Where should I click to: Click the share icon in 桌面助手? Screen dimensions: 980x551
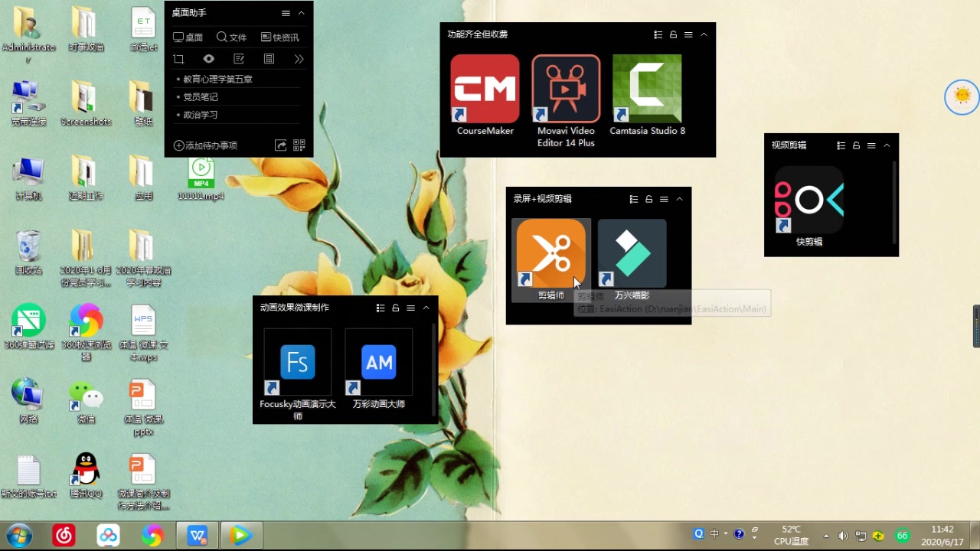[281, 145]
